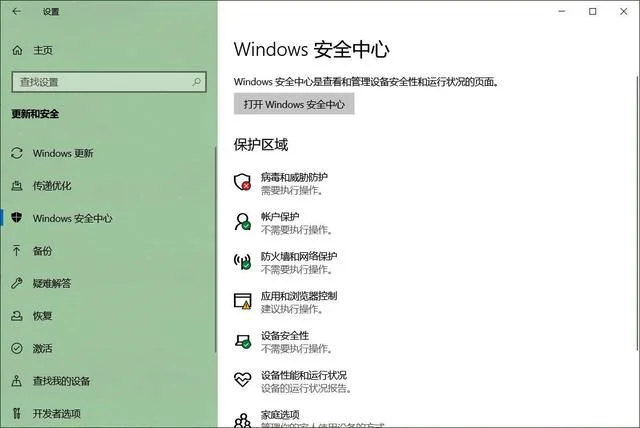Viewport: 640px width, 428px height.
Task: Click the 病毒和威胁防护 shield warning icon
Action: point(242,182)
